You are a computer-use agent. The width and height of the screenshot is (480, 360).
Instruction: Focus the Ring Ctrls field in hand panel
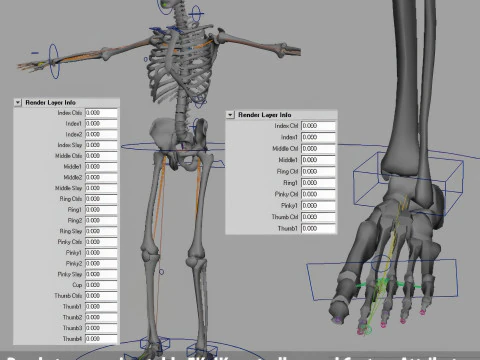coord(101,199)
